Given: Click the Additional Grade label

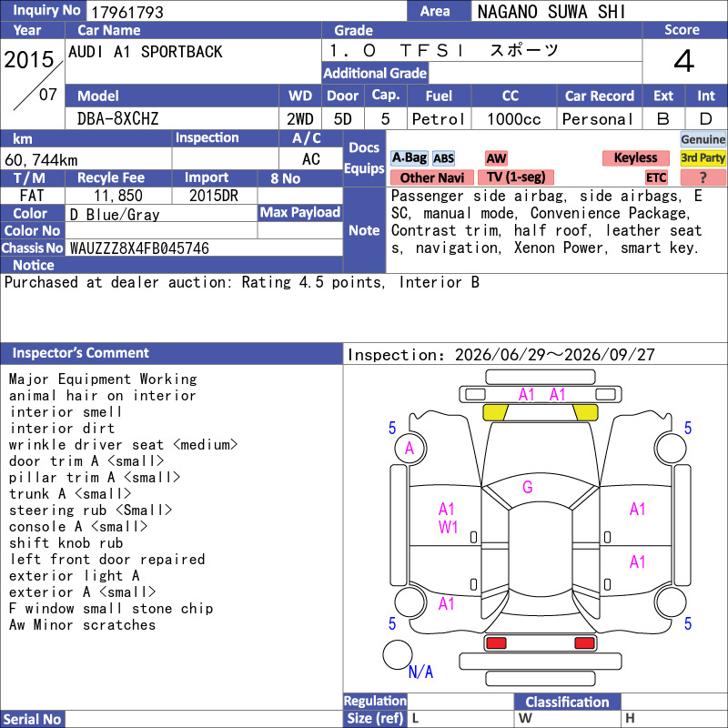Looking at the screenshot, I should click(375, 73).
